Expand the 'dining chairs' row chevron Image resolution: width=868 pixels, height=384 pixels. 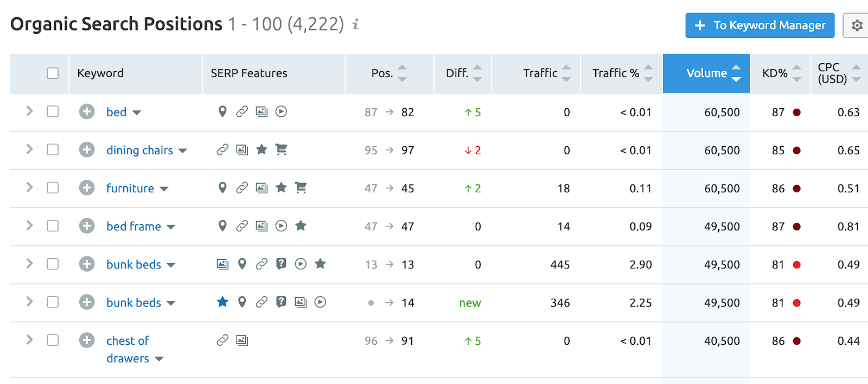pyautogui.click(x=30, y=149)
